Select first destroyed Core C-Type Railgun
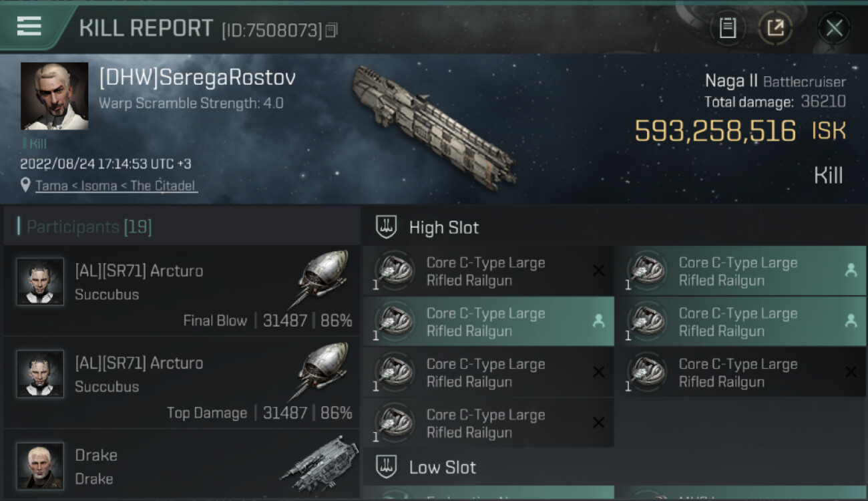 click(489, 271)
